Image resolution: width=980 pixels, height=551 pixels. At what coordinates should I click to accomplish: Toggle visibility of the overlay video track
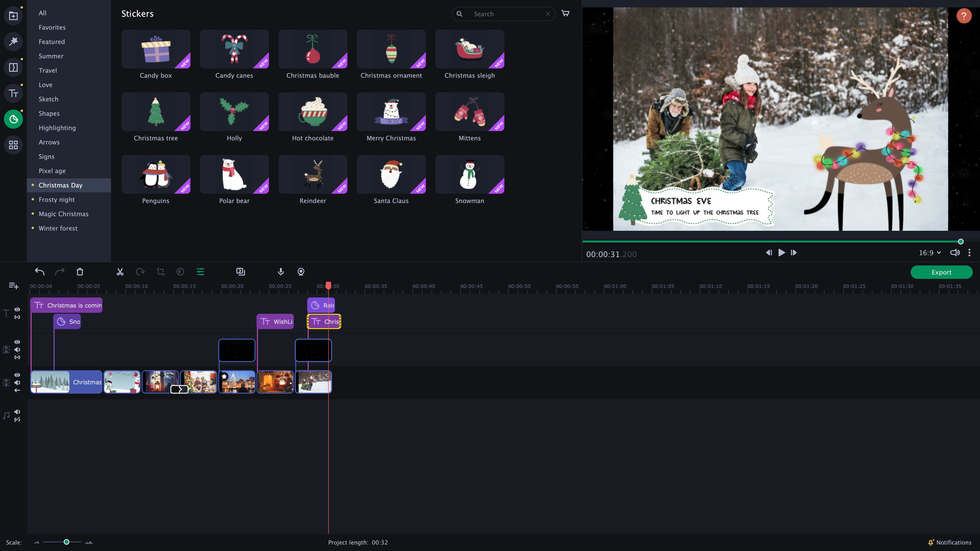pyautogui.click(x=17, y=342)
